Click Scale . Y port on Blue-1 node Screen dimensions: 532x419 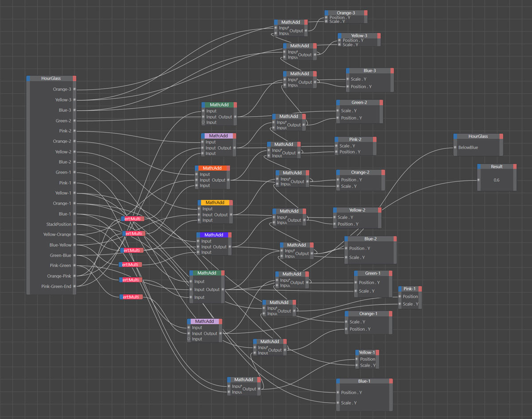[338, 403]
